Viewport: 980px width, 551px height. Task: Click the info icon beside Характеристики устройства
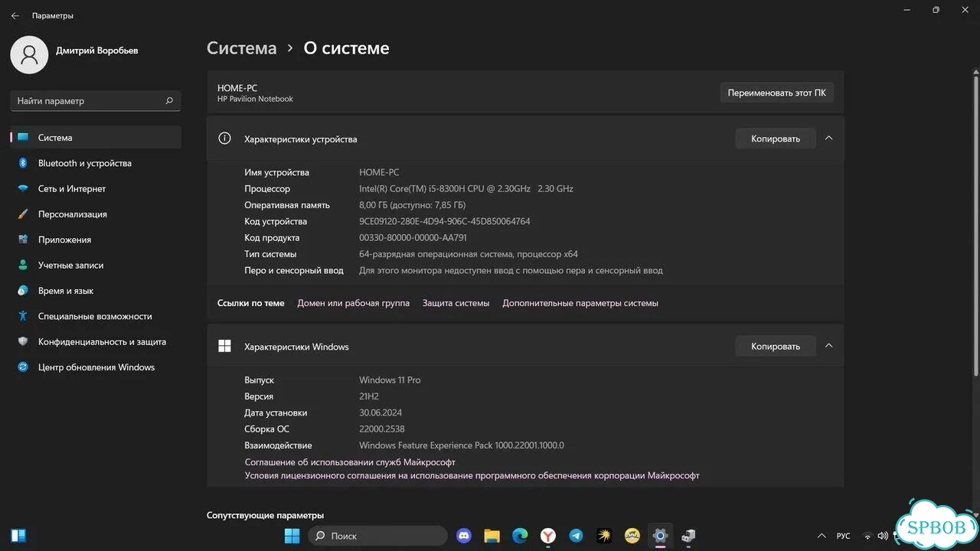[x=224, y=139]
